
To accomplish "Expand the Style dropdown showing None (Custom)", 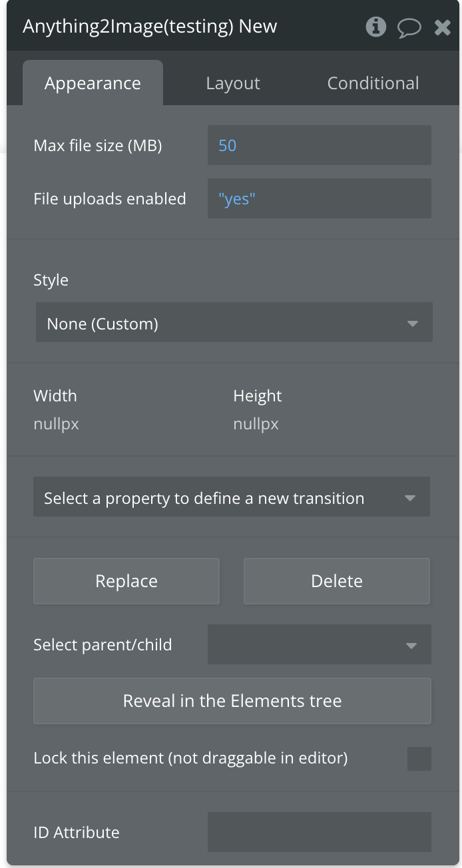I will (x=234, y=324).
